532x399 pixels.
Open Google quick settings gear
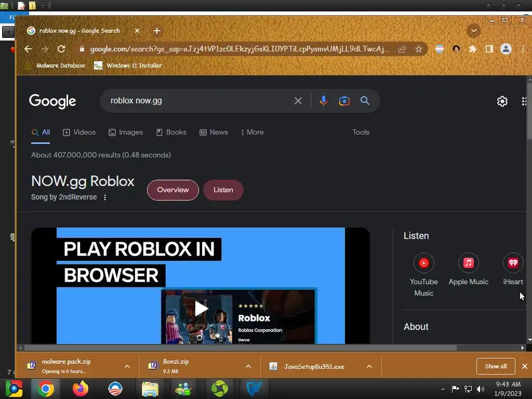point(502,101)
